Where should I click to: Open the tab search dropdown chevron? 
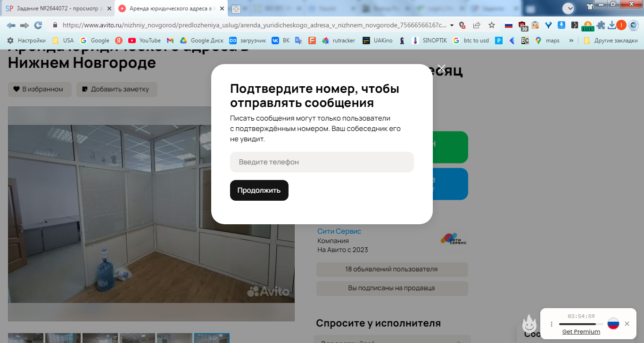(569, 8)
